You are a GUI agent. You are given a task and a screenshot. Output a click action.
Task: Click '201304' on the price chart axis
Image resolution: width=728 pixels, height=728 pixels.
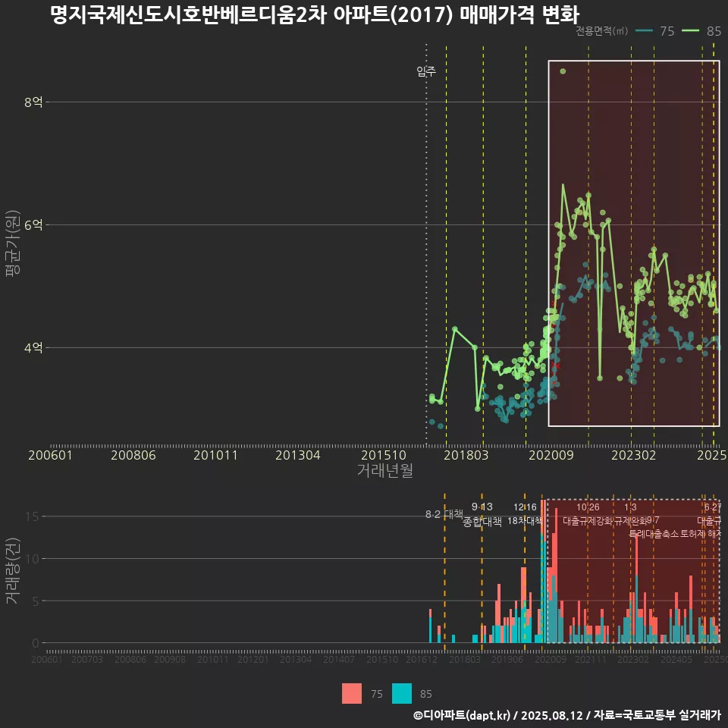point(298,455)
